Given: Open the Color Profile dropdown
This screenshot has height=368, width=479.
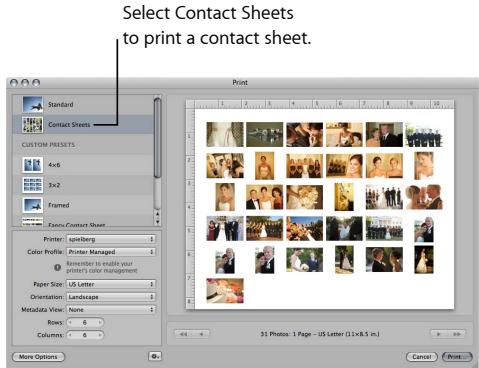Looking at the screenshot, I should tap(111, 252).
